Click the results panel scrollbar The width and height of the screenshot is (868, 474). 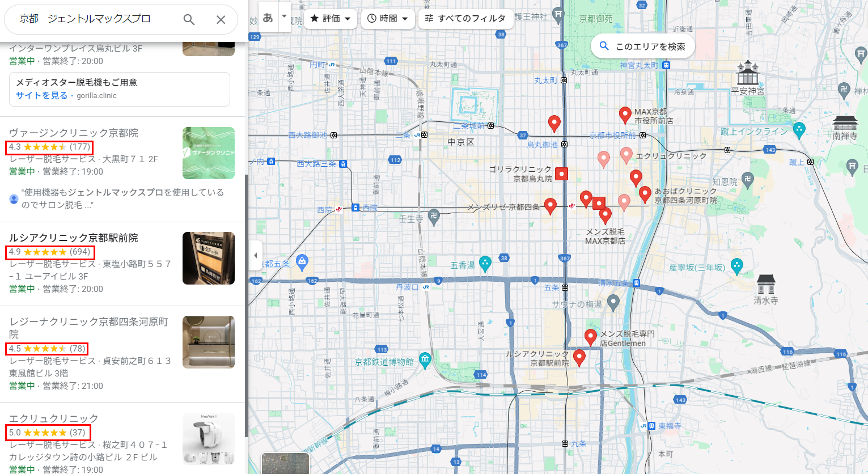[246, 306]
